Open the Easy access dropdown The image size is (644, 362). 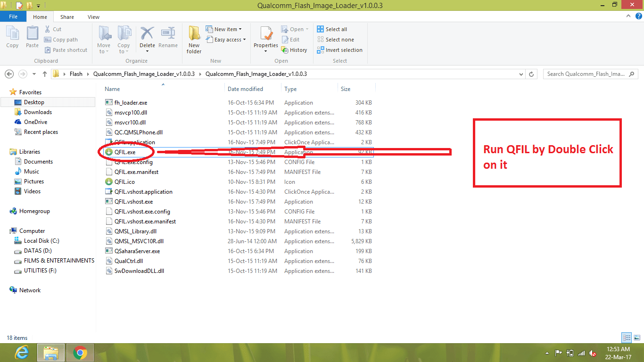226,40
